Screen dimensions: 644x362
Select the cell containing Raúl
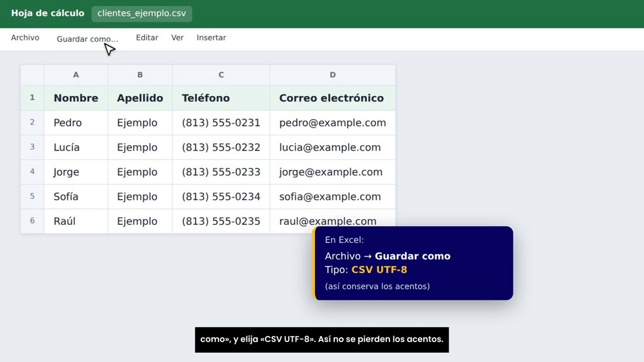[76, 221]
